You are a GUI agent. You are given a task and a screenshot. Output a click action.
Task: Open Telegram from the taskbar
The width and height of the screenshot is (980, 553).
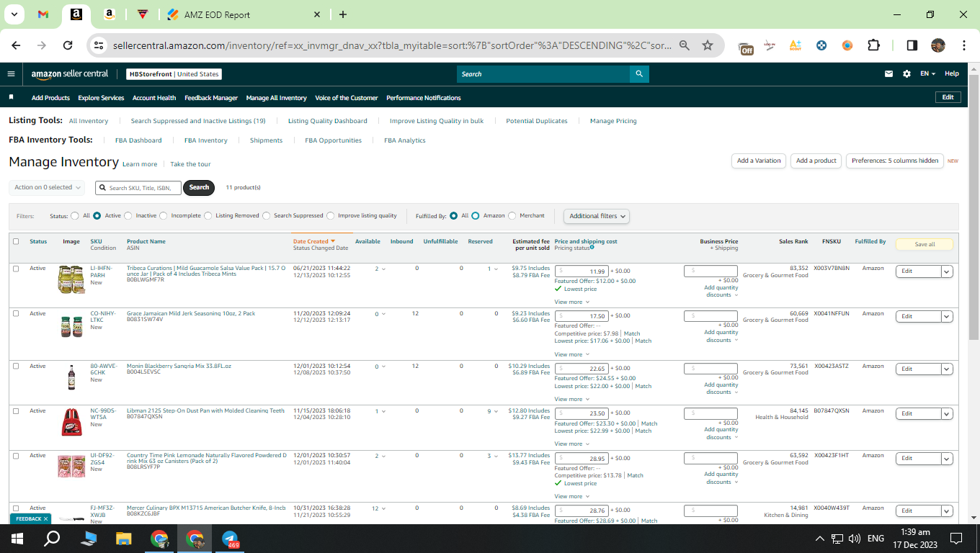231,538
